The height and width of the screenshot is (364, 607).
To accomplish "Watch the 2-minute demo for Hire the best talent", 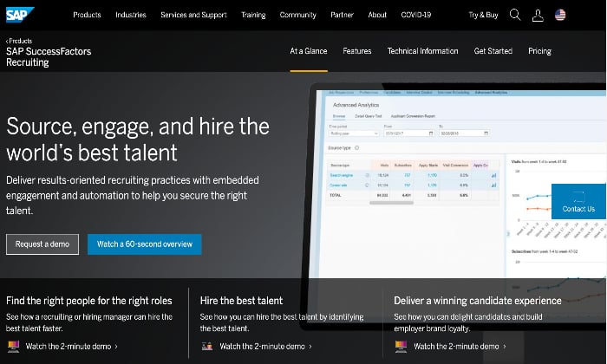I will 265,347.
